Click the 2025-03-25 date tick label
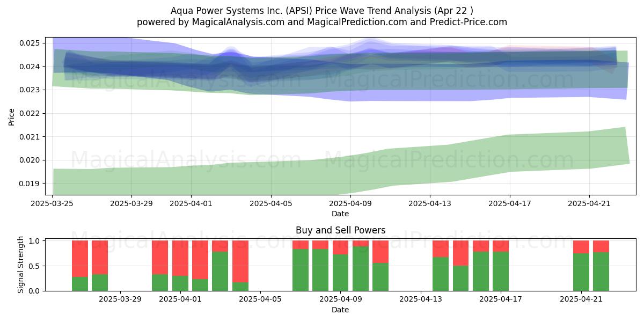Image resolution: width=644 pixels, height=322 pixels. point(53,203)
